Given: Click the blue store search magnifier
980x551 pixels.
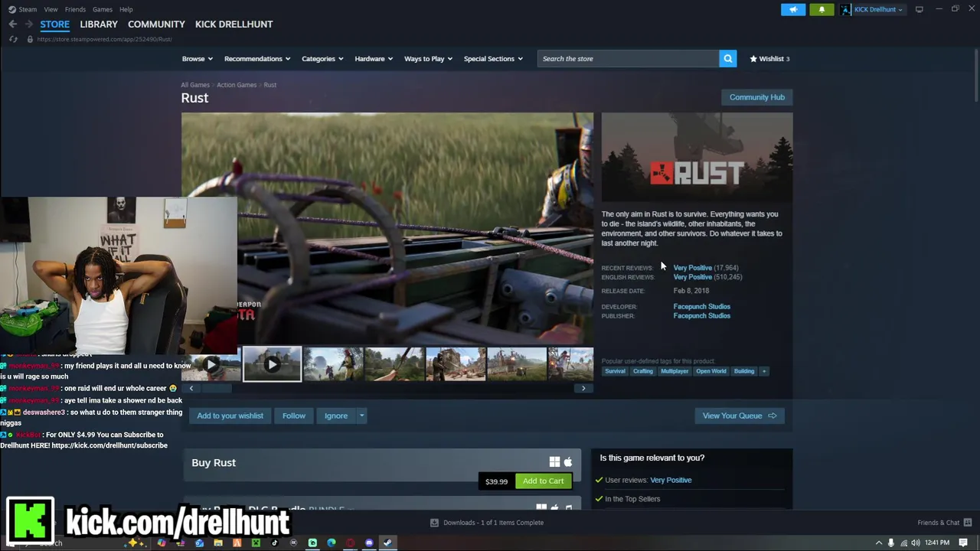Looking at the screenshot, I should tap(727, 59).
